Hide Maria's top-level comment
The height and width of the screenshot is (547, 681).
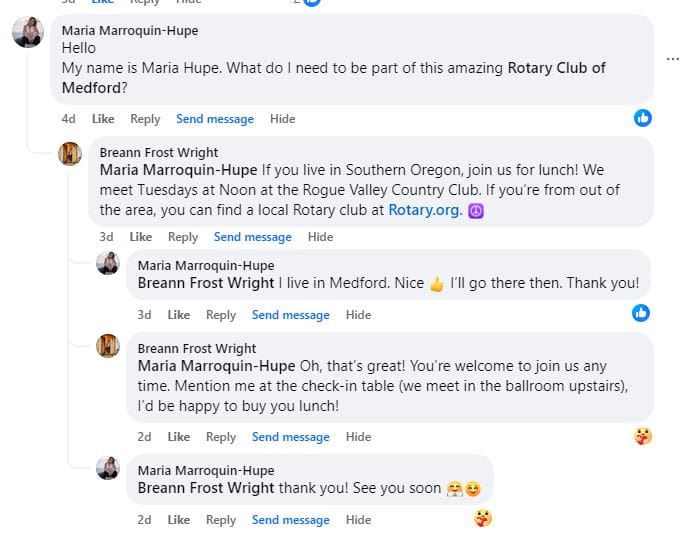283,119
